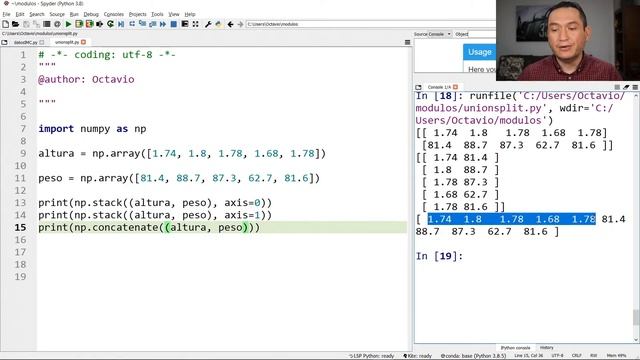Start debugging with Debug file icon
Image resolution: width=640 pixels, height=360 pixels.
(121, 24)
